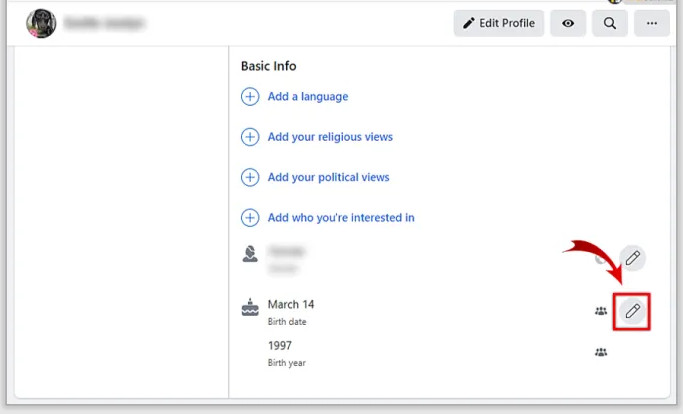683x414 pixels.
Task: Click the Add your religious views link
Action: tap(330, 137)
